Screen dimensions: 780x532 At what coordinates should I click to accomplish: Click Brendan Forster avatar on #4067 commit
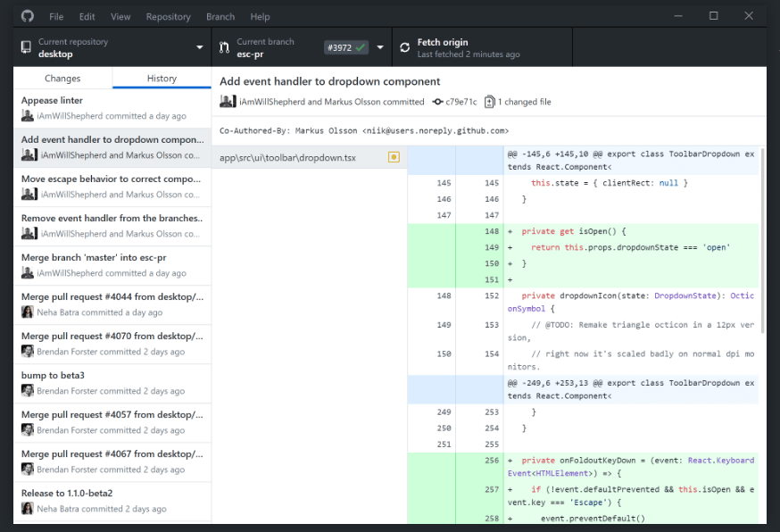click(x=28, y=470)
